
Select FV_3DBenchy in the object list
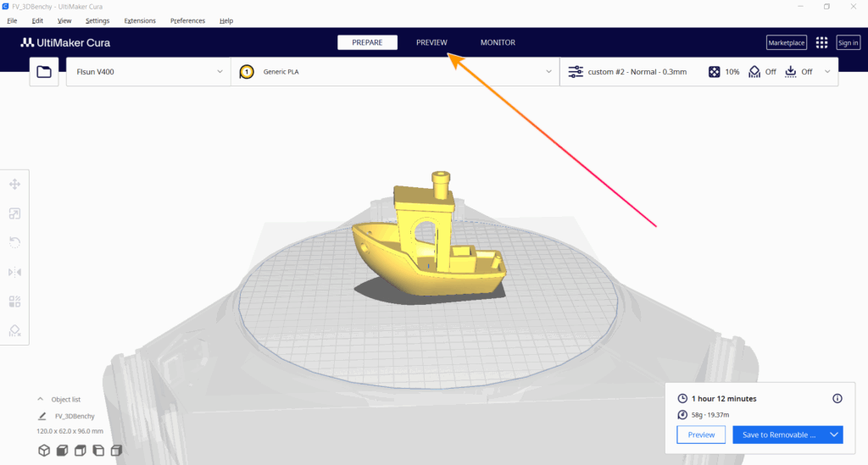click(x=75, y=416)
